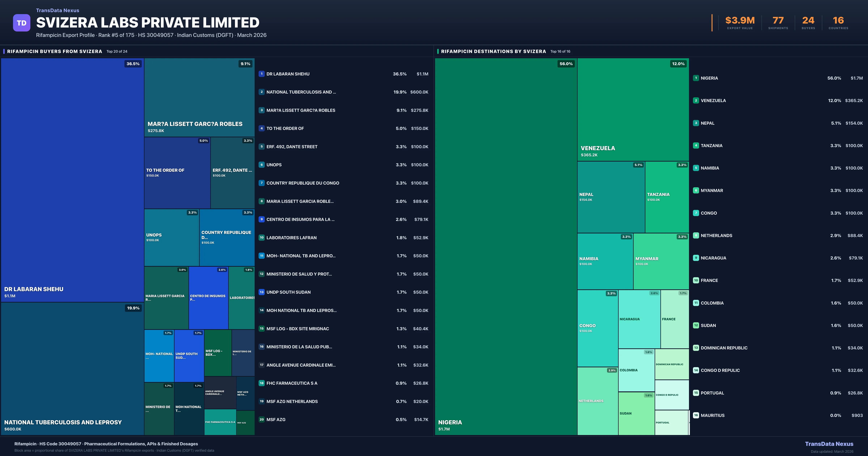Click the purple TD logo icon
Screen dimensions: 868x456
point(22,23)
